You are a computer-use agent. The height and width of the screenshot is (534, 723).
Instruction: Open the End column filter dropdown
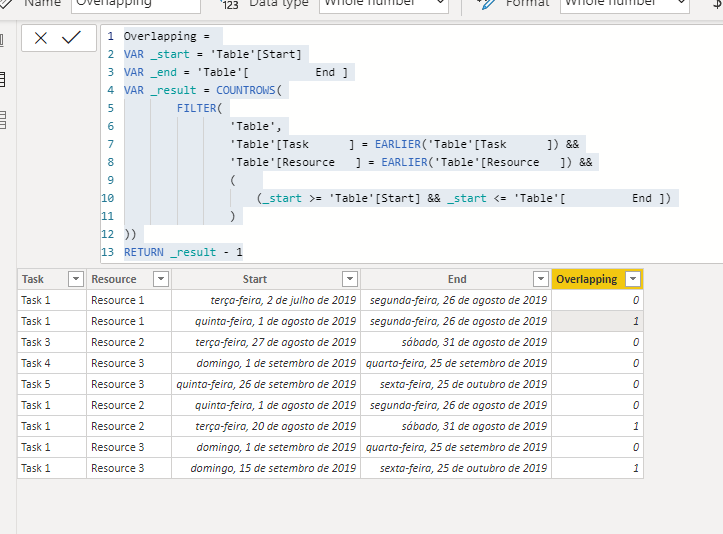pos(541,279)
